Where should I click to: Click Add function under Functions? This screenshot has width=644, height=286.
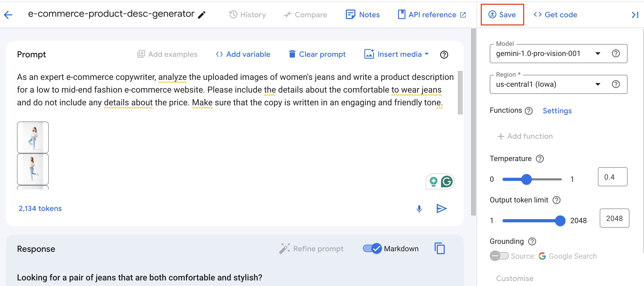click(x=525, y=136)
